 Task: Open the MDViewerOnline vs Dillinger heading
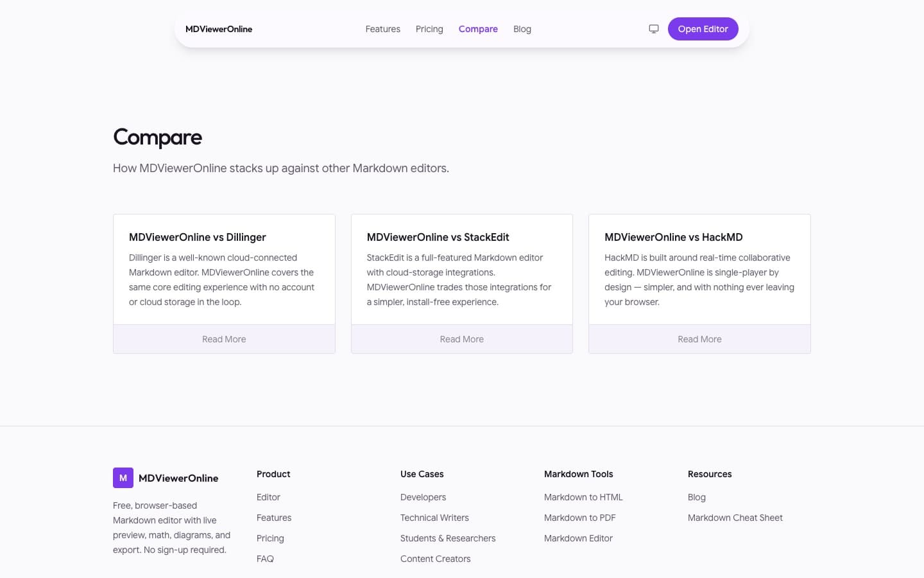point(198,237)
